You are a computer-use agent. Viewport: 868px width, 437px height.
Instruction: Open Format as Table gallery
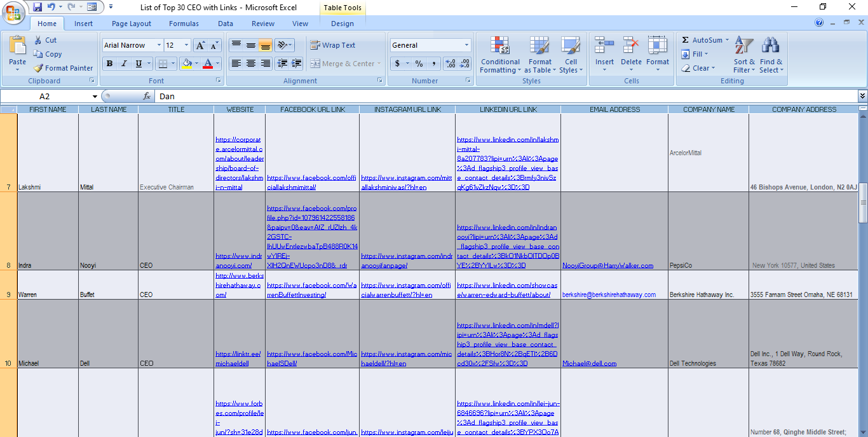coord(540,55)
